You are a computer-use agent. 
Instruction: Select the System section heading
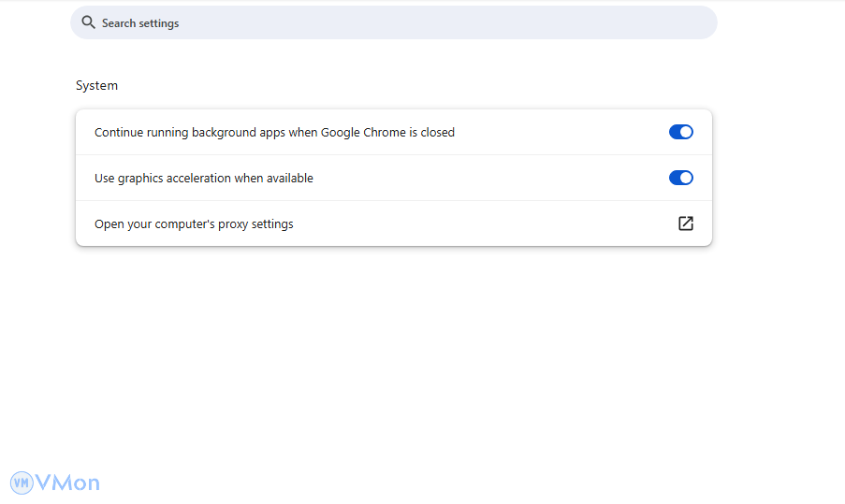96,85
